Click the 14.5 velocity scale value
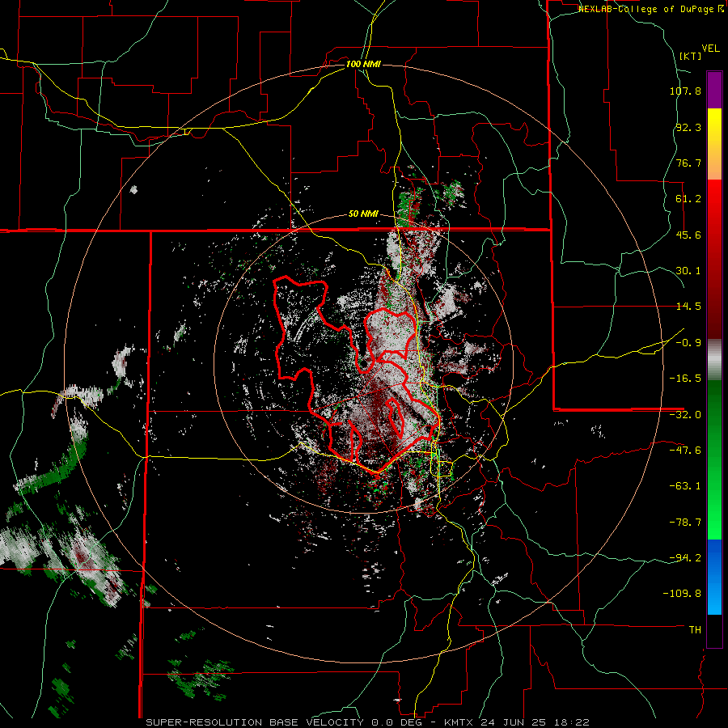Viewport: 728px width, 728px height. coord(688,307)
